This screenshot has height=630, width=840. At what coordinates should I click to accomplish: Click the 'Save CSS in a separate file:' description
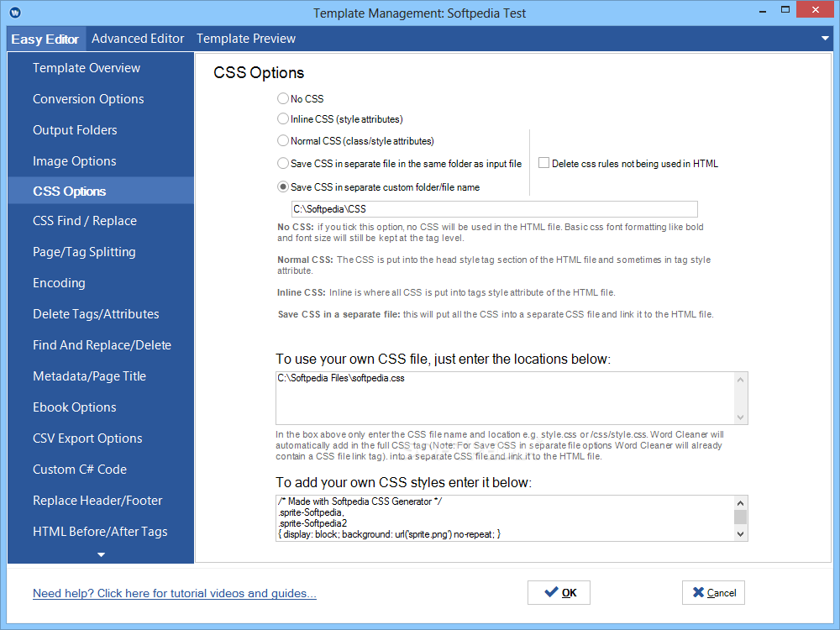[x=496, y=314]
